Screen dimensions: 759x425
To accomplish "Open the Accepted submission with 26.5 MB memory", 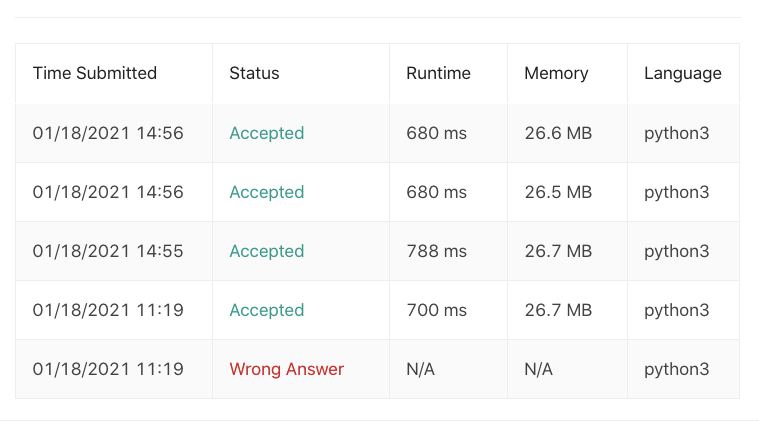I will click(267, 192).
